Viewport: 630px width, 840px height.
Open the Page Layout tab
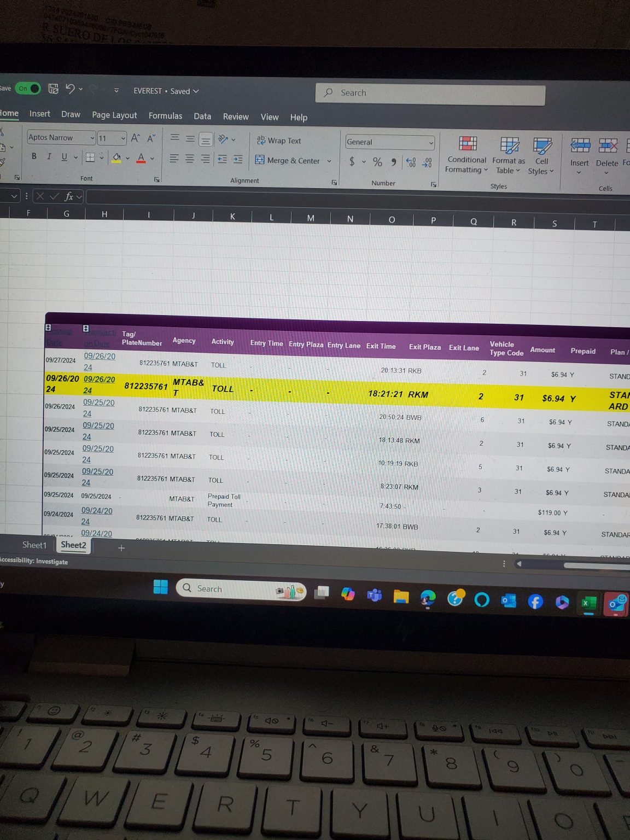(x=114, y=115)
